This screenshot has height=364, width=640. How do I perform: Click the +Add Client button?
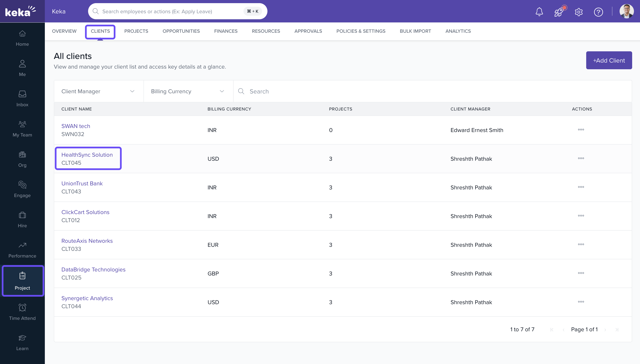tap(609, 60)
